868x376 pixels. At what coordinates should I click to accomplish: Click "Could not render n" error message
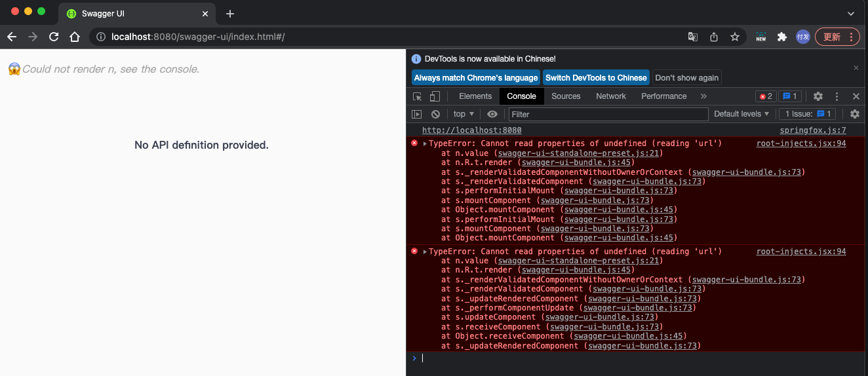click(x=110, y=69)
